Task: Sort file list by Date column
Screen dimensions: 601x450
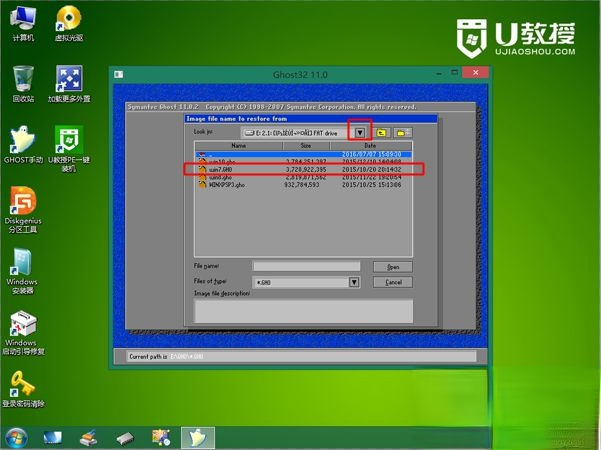Action: (370, 146)
